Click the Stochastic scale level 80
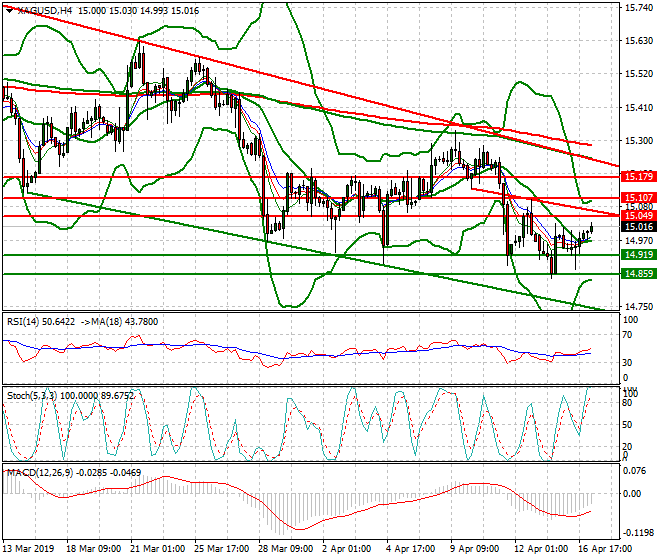 click(x=627, y=403)
